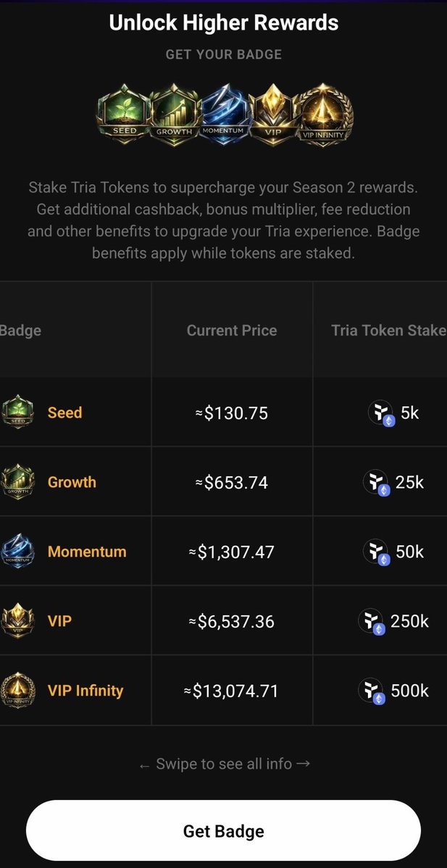Screen dimensions: 447x868
Task: Select the VIP Infinity badge name
Action: point(85,691)
